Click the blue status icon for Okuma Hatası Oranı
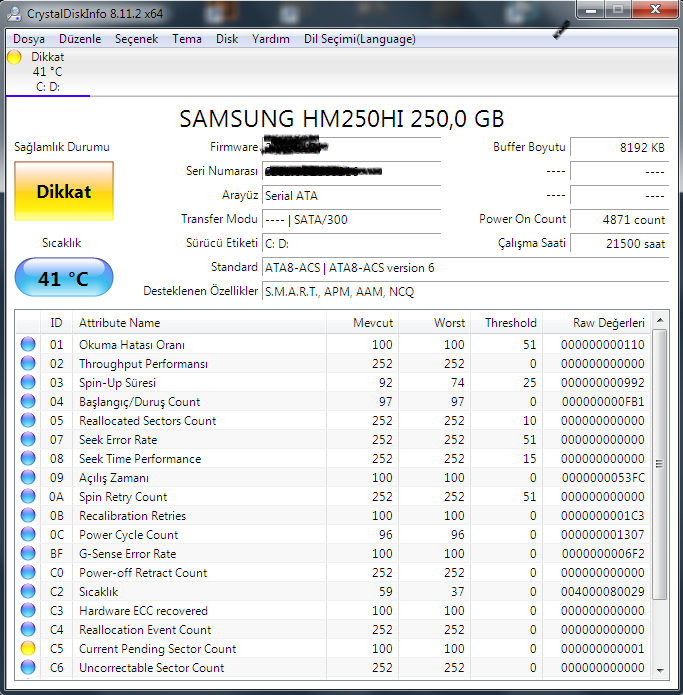This screenshot has width=683, height=695. pyautogui.click(x=28, y=345)
